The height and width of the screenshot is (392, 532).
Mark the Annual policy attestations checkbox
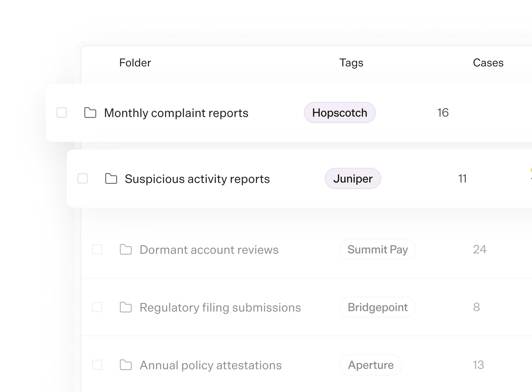click(97, 365)
